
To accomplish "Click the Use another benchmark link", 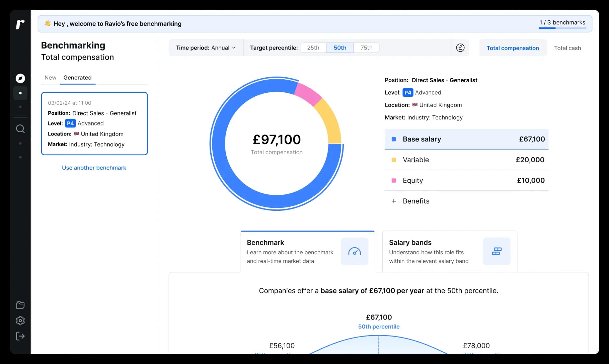I will click(94, 167).
